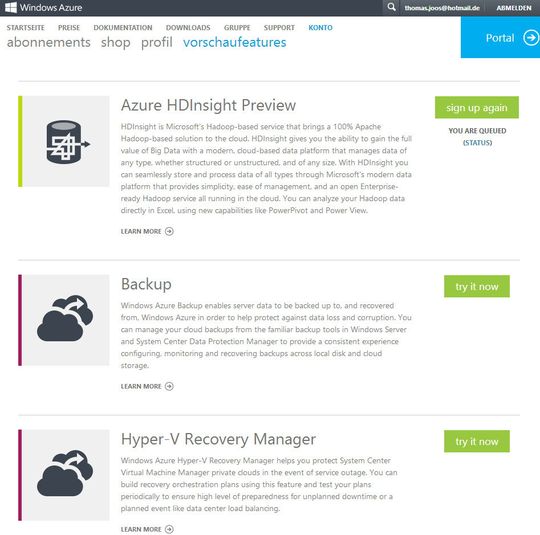Open search via the magnifier icon
Screen dimensions: 540x535
pos(391,7)
